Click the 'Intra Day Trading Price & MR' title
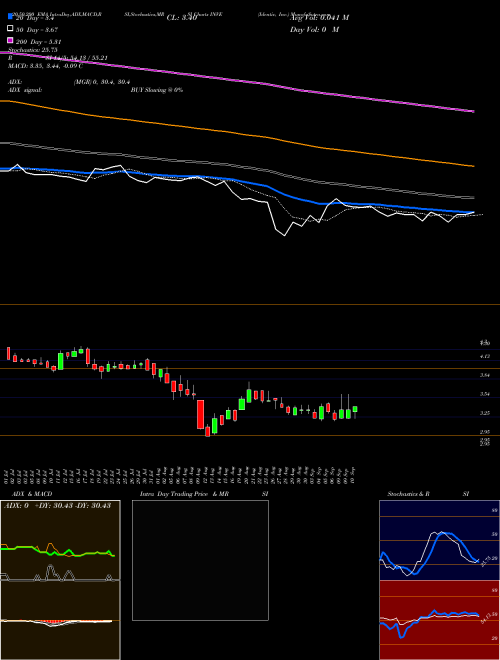 [184, 494]
